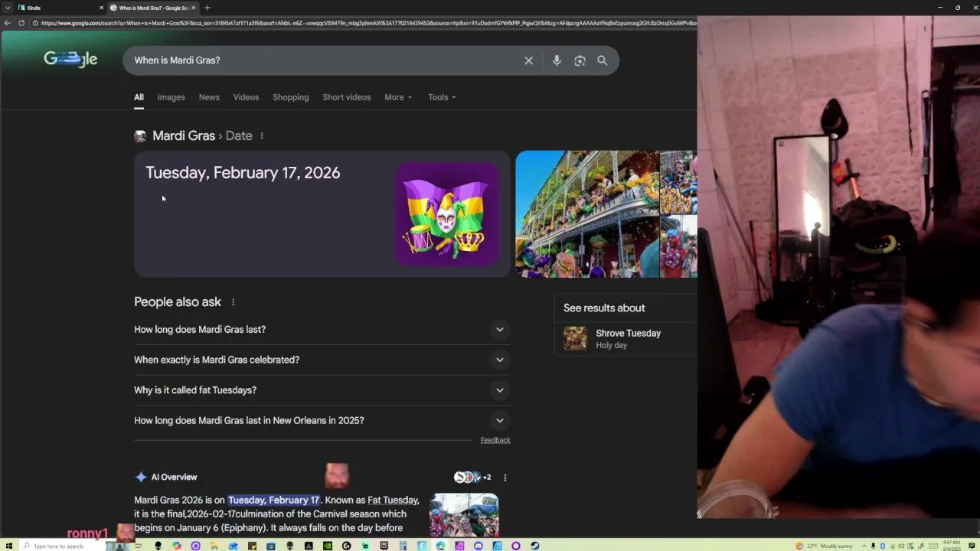Open the Windows Start menu

pyautogui.click(x=9, y=546)
